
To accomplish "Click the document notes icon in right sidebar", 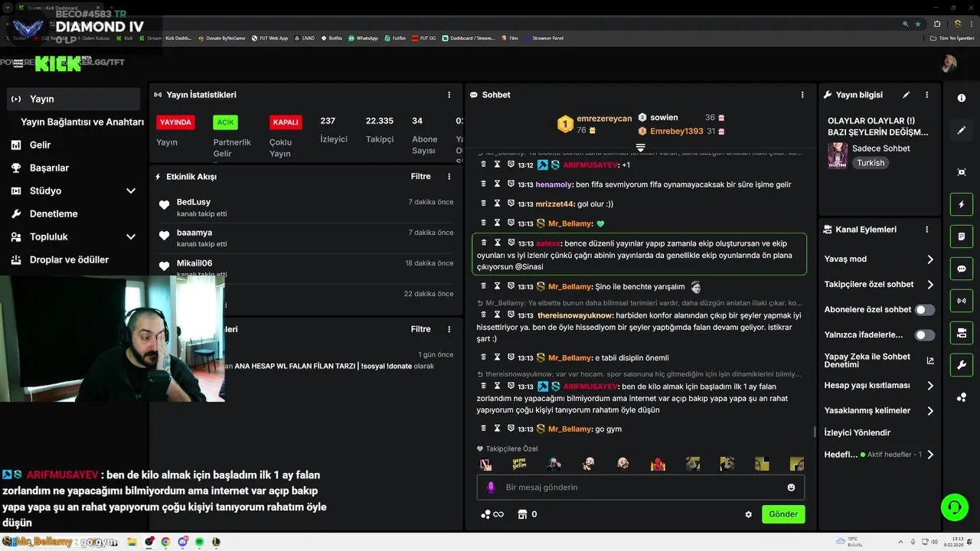I will pos(962,236).
